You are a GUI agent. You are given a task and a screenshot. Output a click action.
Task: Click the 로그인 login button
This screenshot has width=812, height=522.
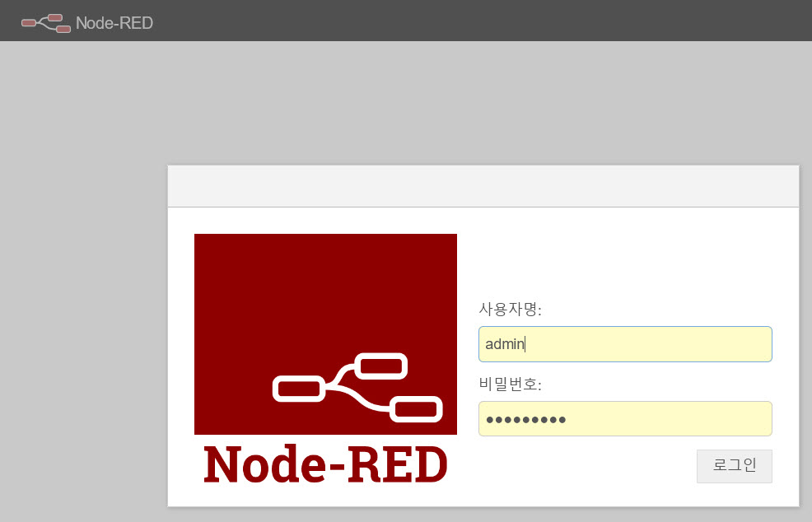[735, 467]
